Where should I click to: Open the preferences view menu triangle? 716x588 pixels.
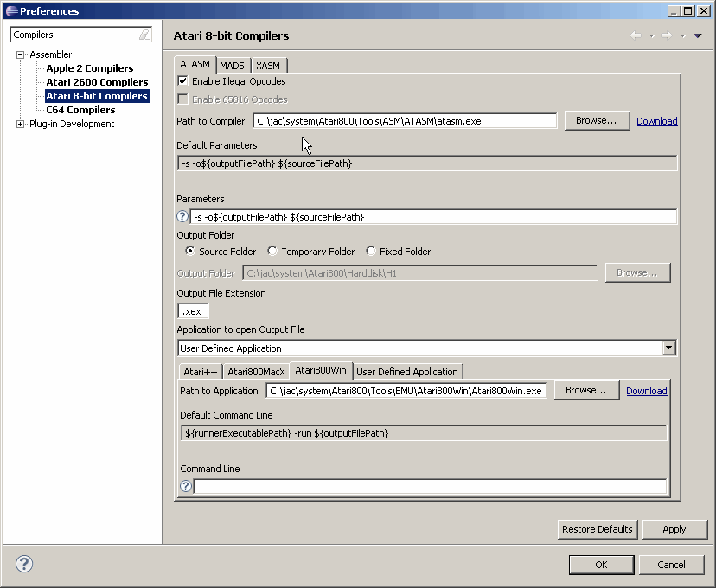point(698,35)
